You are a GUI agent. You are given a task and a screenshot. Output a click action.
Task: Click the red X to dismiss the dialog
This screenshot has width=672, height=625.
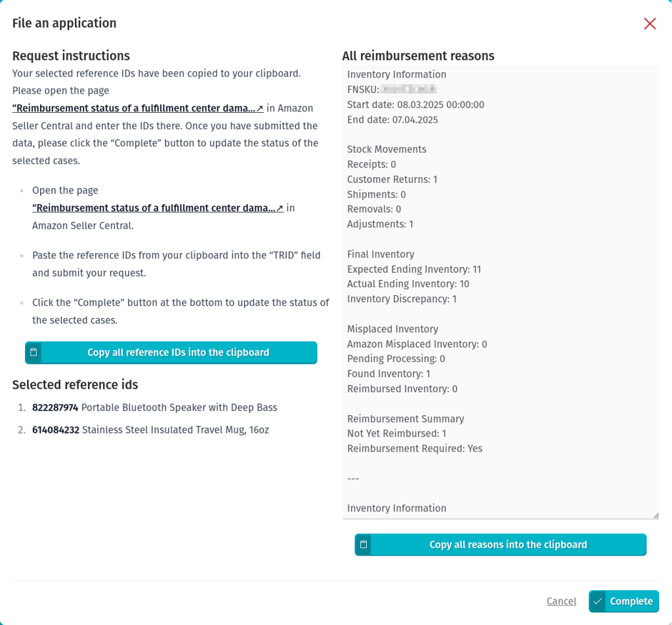click(650, 24)
